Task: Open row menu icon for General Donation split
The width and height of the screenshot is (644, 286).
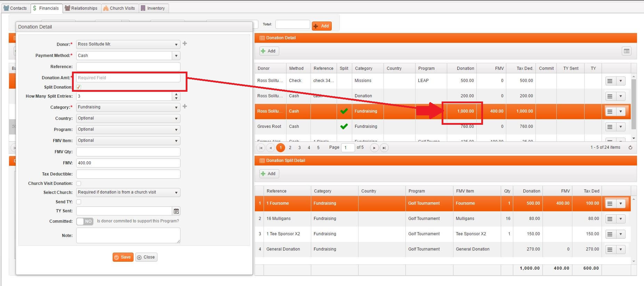Action: coord(610,250)
